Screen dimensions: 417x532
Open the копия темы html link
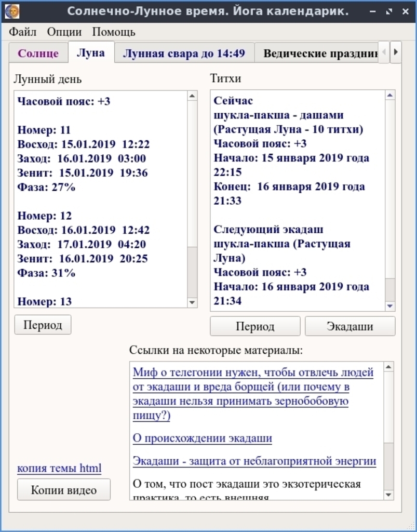[x=59, y=468]
